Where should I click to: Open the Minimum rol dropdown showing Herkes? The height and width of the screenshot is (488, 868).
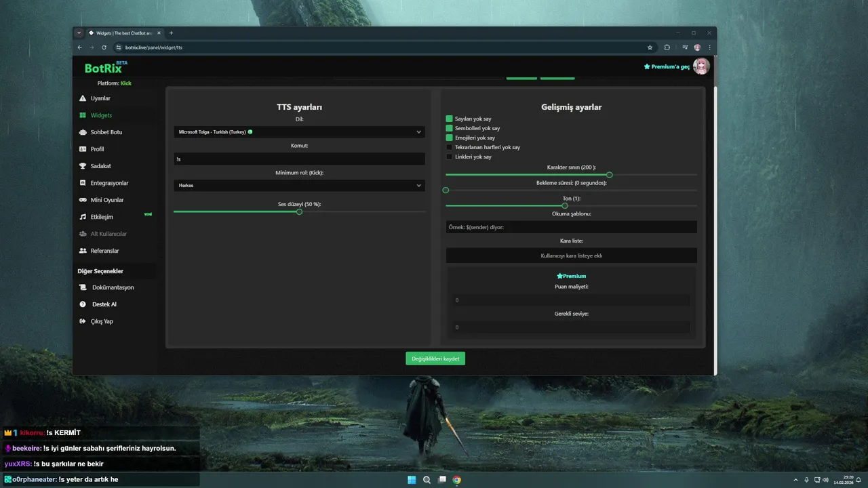(x=299, y=185)
